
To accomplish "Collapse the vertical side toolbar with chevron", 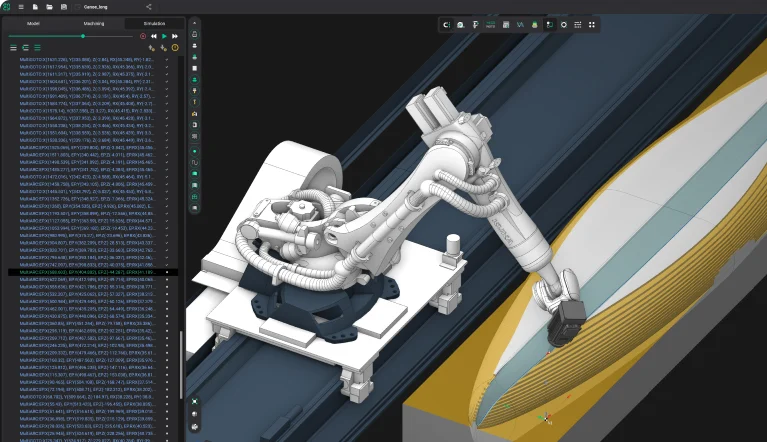I will [194, 24].
